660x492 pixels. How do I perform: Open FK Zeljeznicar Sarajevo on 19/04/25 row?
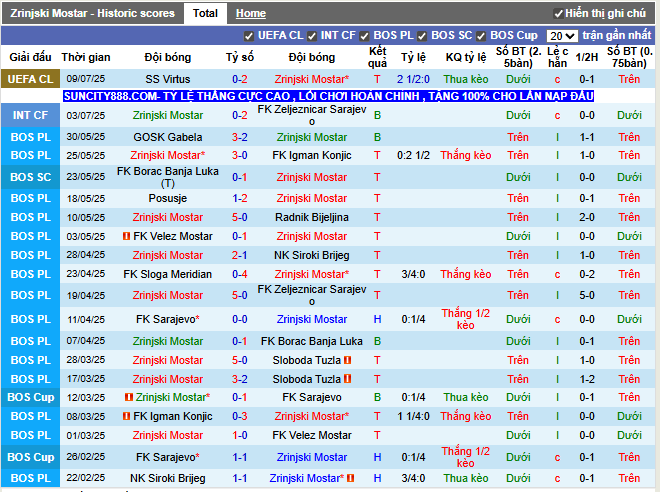(x=311, y=295)
